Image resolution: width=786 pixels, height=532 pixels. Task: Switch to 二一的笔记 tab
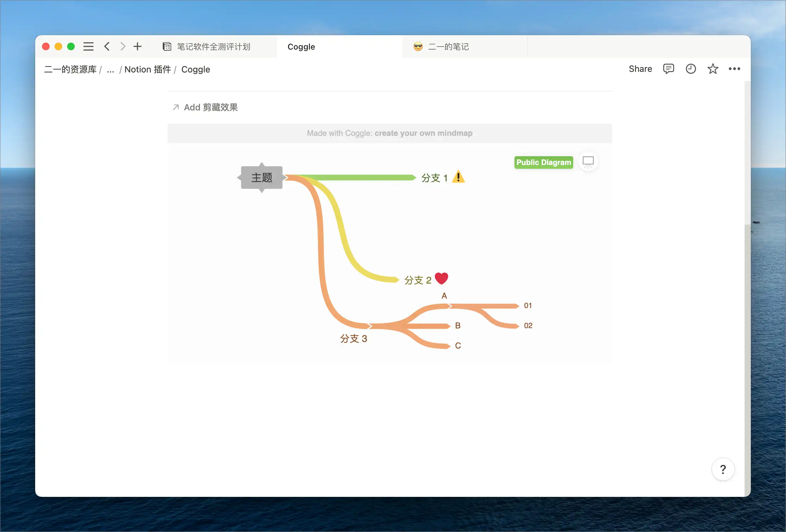point(448,47)
